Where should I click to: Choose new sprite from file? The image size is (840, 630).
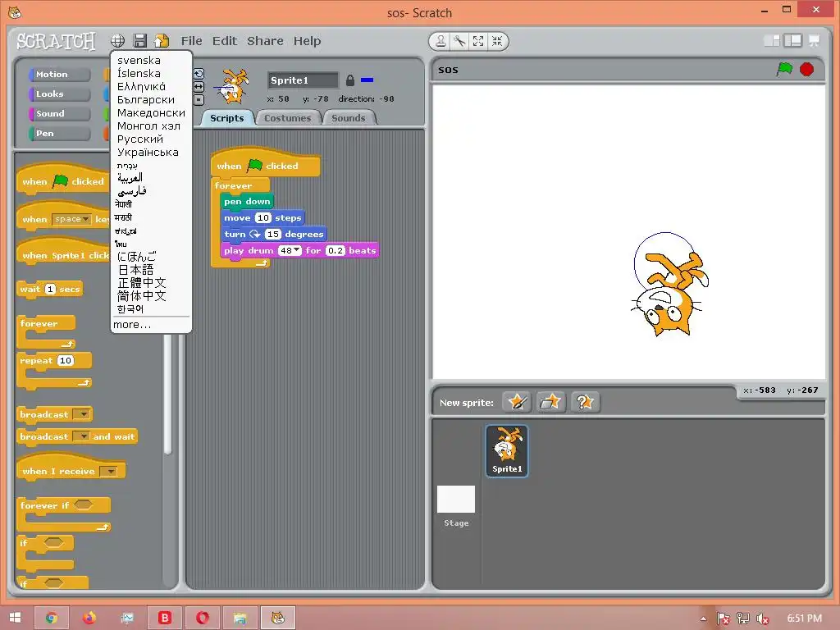coord(550,402)
